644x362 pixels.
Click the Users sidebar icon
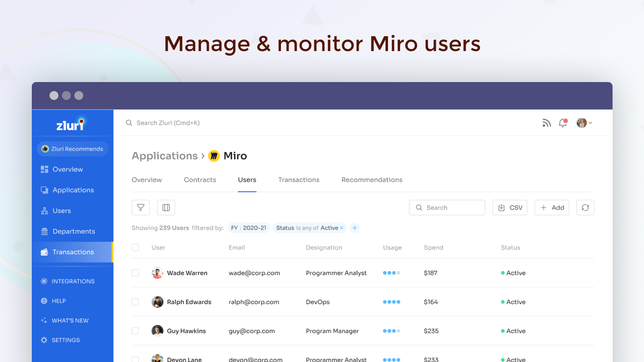(44, 211)
